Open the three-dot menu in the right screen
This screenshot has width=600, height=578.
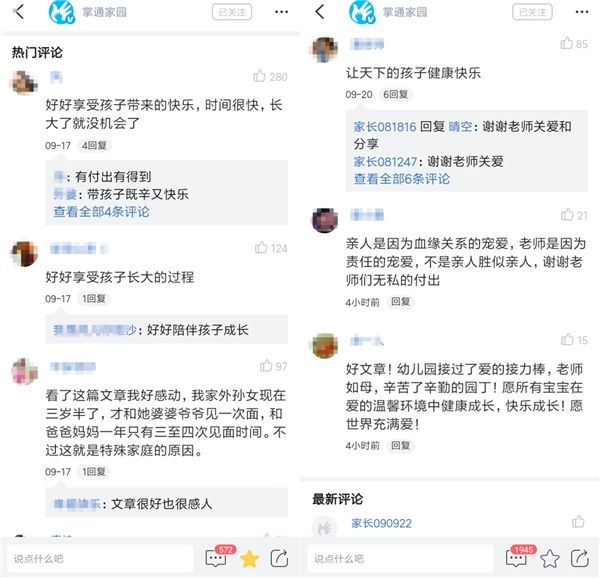pyautogui.click(x=582, y=12)
